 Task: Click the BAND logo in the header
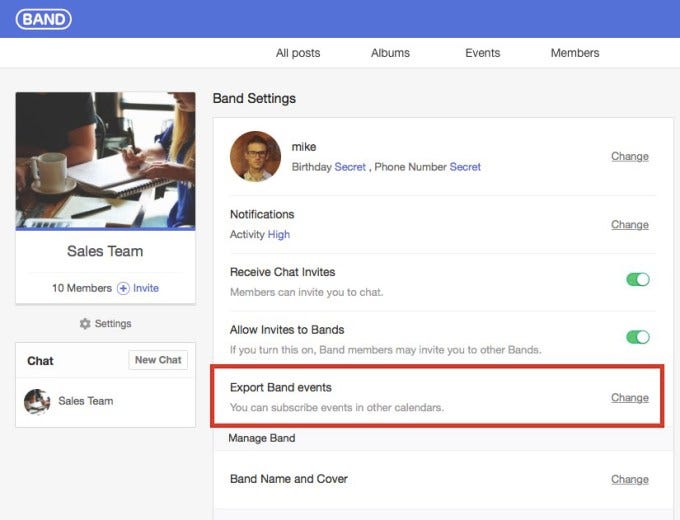[44, 20]
